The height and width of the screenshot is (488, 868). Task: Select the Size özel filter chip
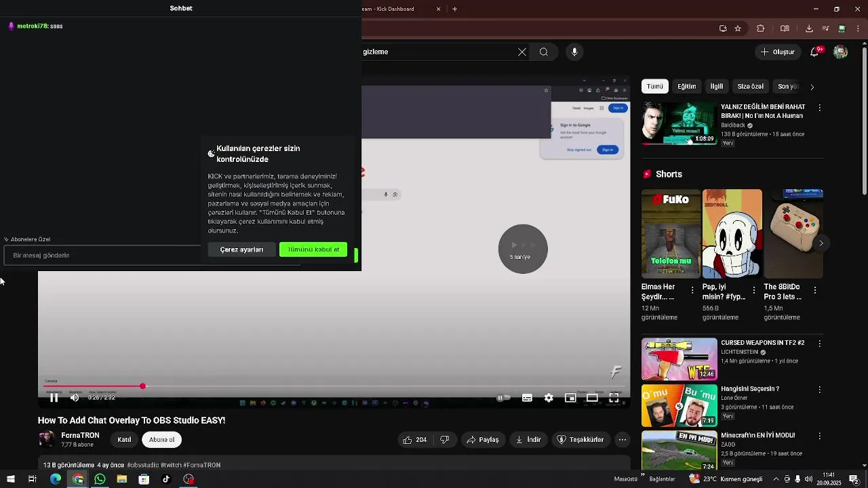[x=751, y=87]
